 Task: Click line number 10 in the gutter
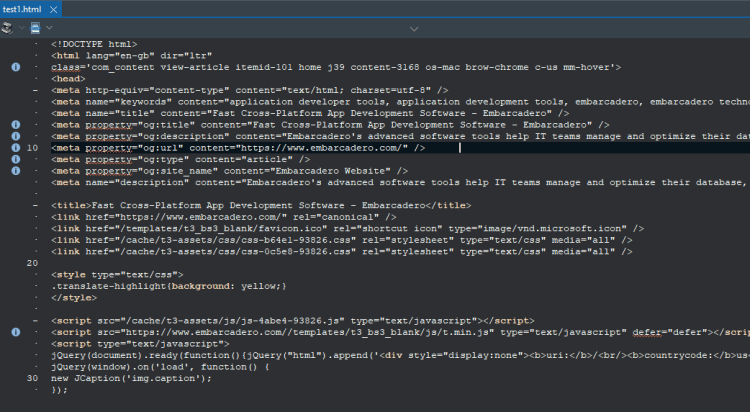[x=33, y=148]
